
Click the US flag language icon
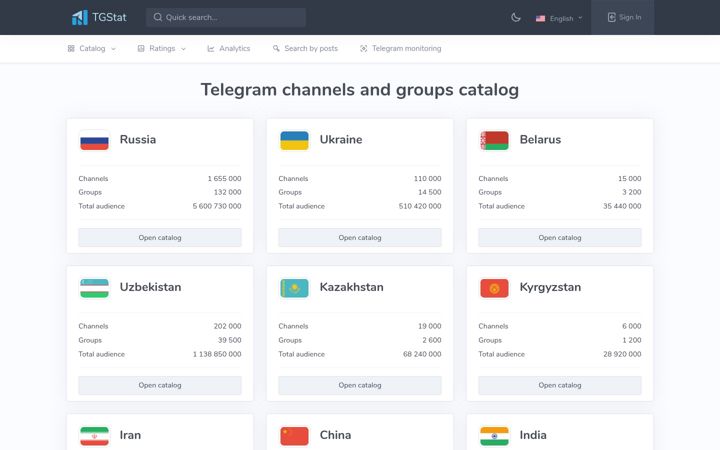[x=540, y=18]
